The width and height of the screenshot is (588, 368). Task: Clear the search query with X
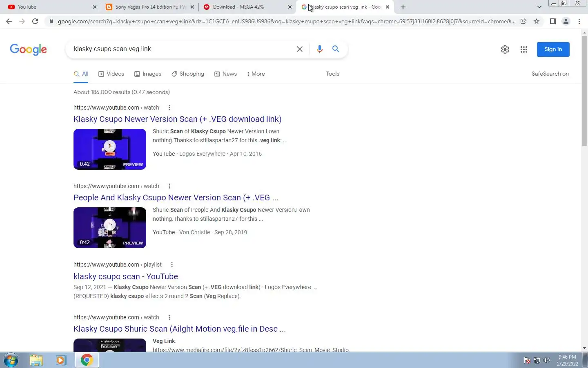tap(300, 49)
